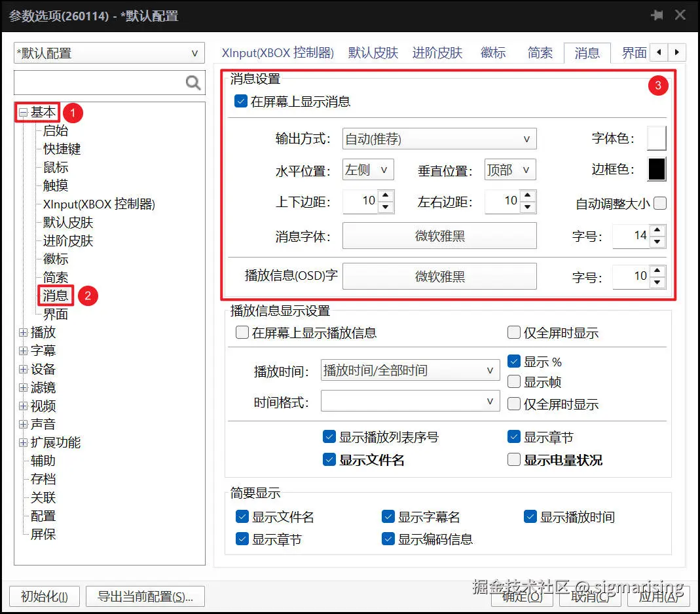The image size is (700, 614).
Task: Expand the 播放 tree node
Action: point(22,332)
